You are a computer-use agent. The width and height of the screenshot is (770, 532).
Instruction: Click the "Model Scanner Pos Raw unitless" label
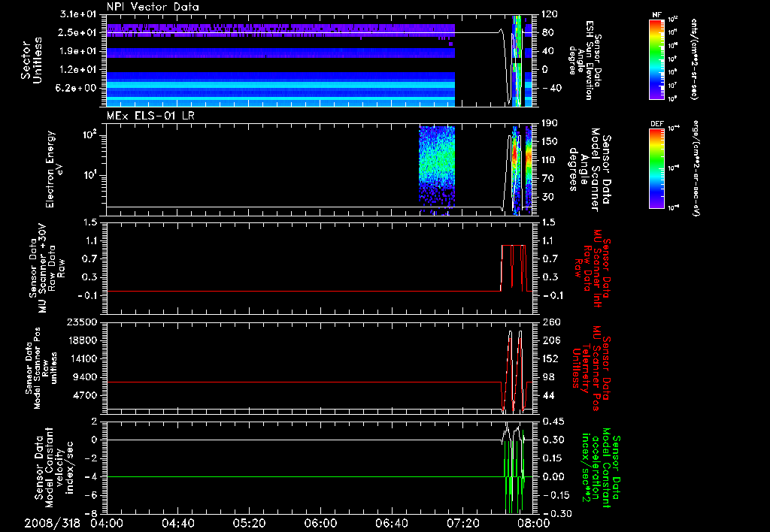pyautogui.click(x=41, y=368)
